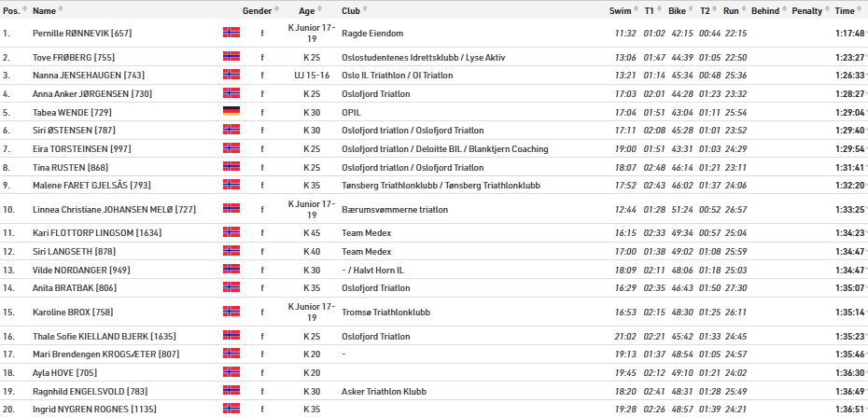The height and width of the screenshot is (417, 868).
Task: Click flag icon in Ayla HOVE row
Action: pos(231,372)
